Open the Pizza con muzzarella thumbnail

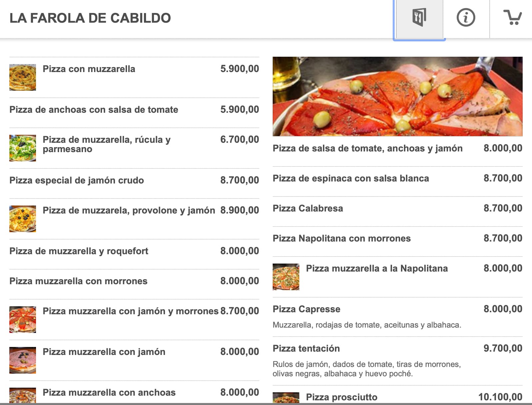click(x=23, y=77)
